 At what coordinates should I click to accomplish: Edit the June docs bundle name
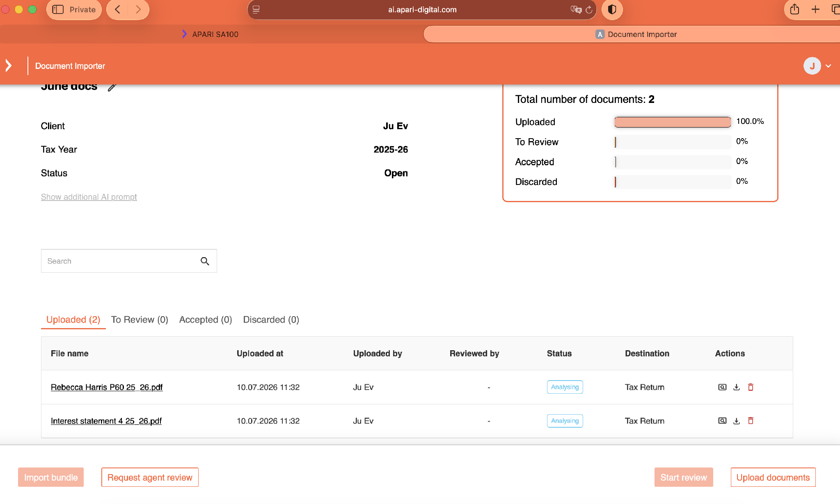[x=112, y=87]
